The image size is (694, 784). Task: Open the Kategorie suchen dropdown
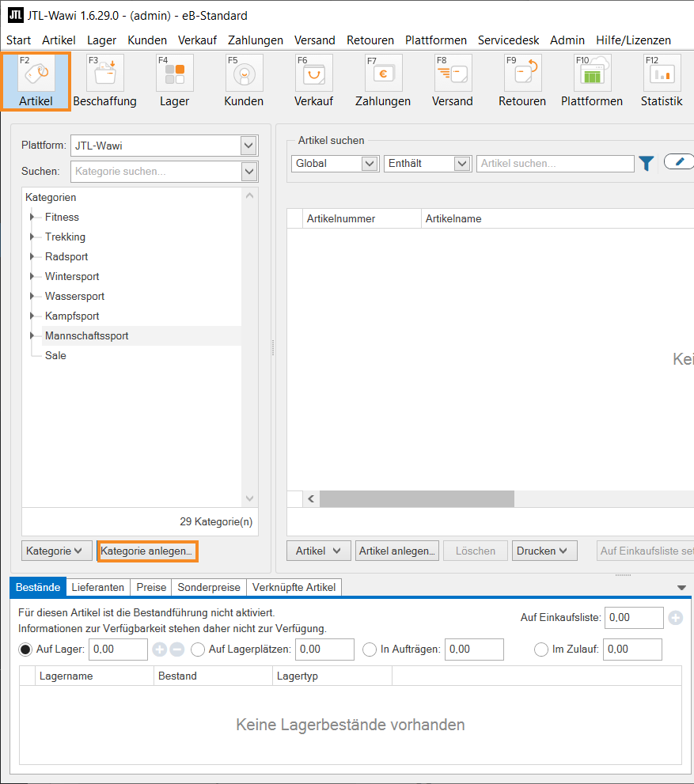click(x=248, y=172)
